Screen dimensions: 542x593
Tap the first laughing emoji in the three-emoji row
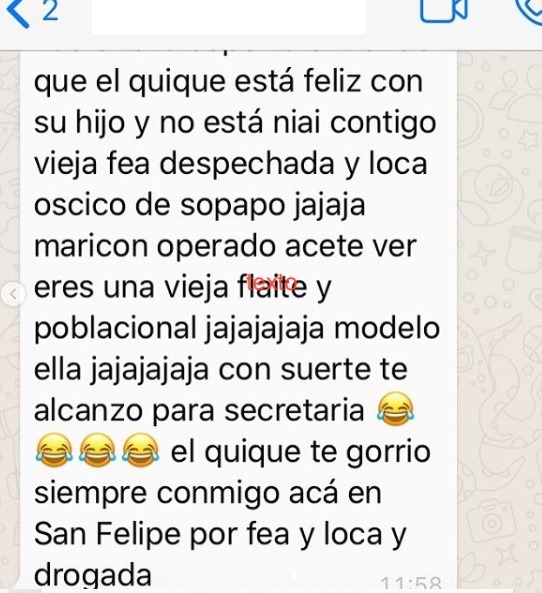point(54,450)
